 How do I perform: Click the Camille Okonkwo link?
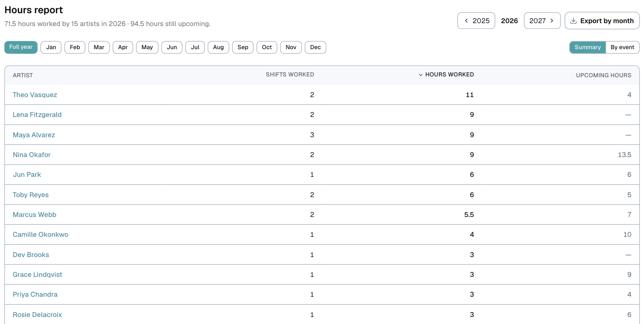[x=41, y=234]
